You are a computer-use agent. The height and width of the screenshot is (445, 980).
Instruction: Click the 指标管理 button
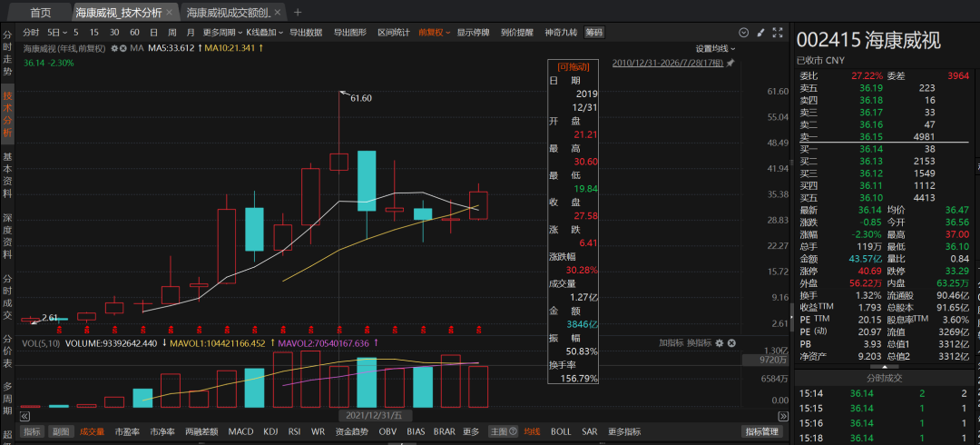pyautogui.click(x=762, y=432)
